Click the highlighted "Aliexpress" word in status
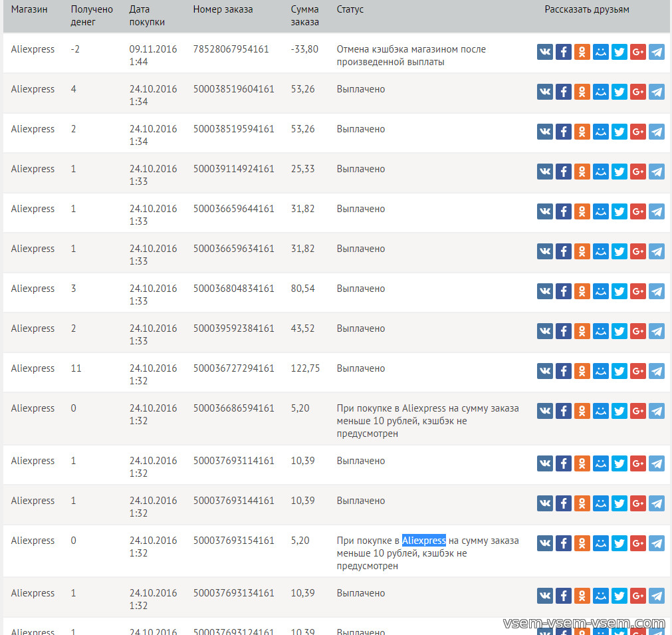 point(424,541)
